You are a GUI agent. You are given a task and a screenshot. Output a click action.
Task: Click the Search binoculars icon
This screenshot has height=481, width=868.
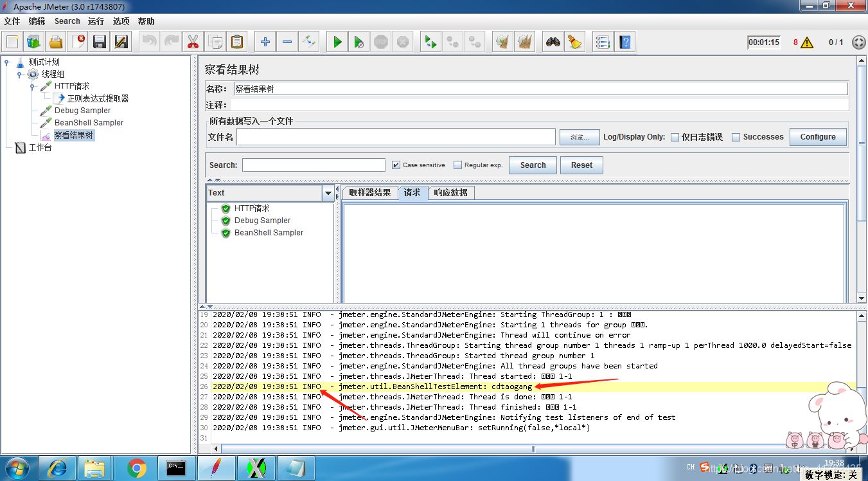point(553,42)
